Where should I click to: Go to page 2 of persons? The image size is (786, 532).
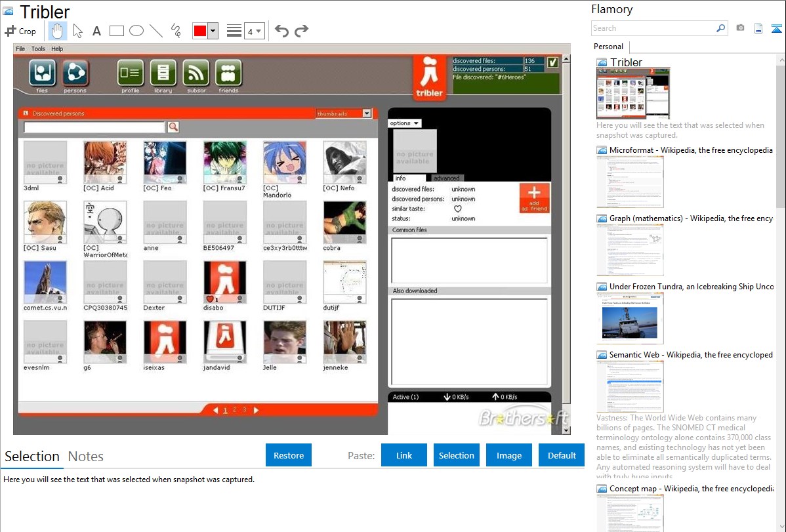pos(235,410)
